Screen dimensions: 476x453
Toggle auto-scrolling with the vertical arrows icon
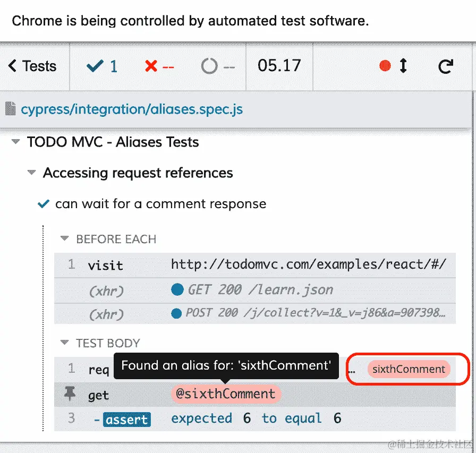[x=403, y=66]
